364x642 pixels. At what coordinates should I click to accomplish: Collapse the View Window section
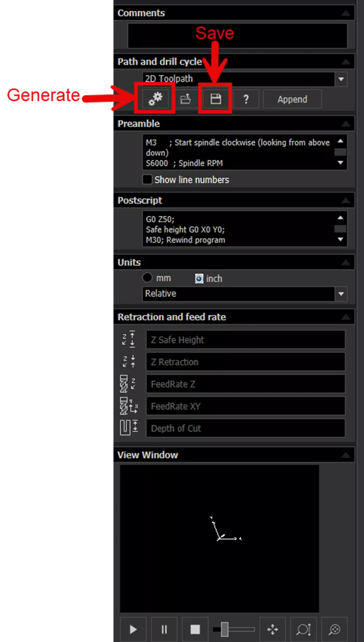346,455
